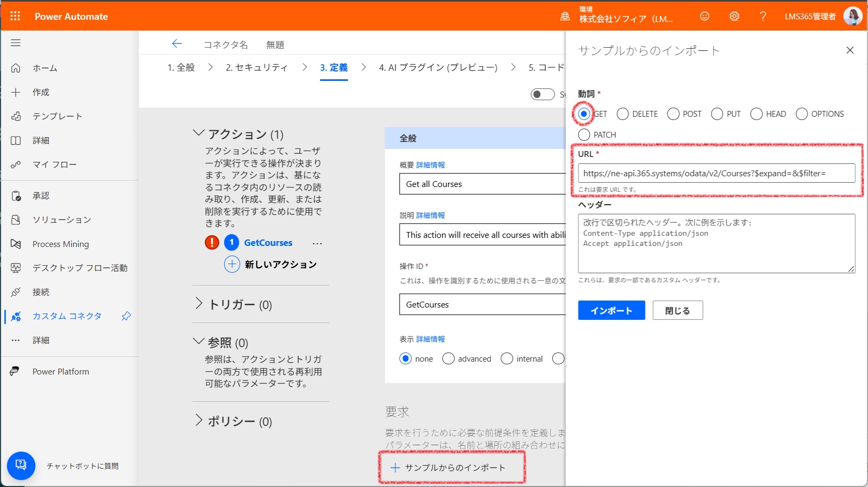
Task: Open 詳細情報 link beside 説明
Action: (x=431, y=215)
